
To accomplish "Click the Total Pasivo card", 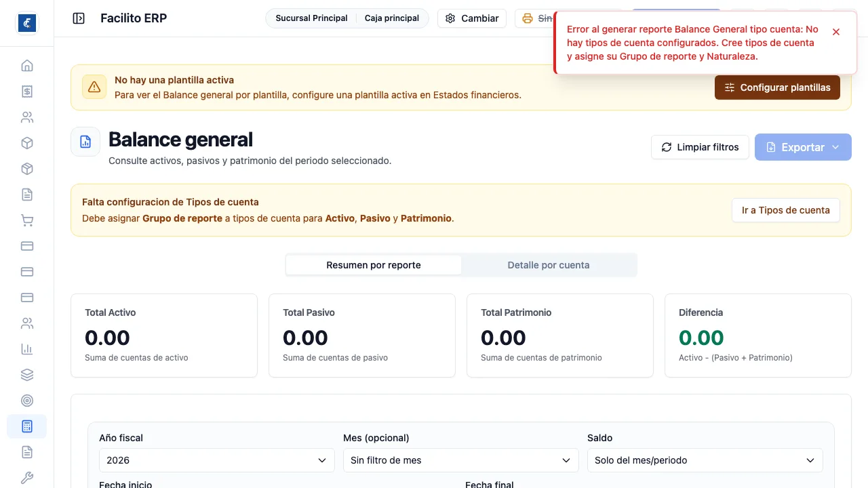I will click(362, 335).
